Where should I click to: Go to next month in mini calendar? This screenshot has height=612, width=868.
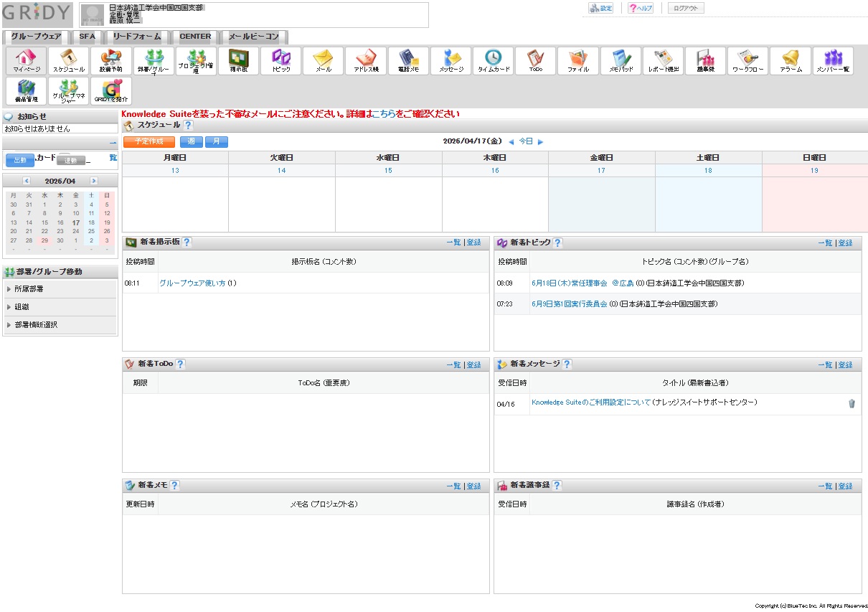[x=93, y=181]
